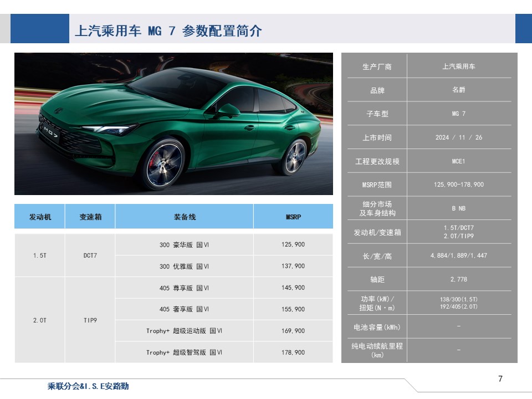The width and height of the screenshot is (532, 399).
Task: Click the MSRP范围 label
Action: click(x=377, y=185)
